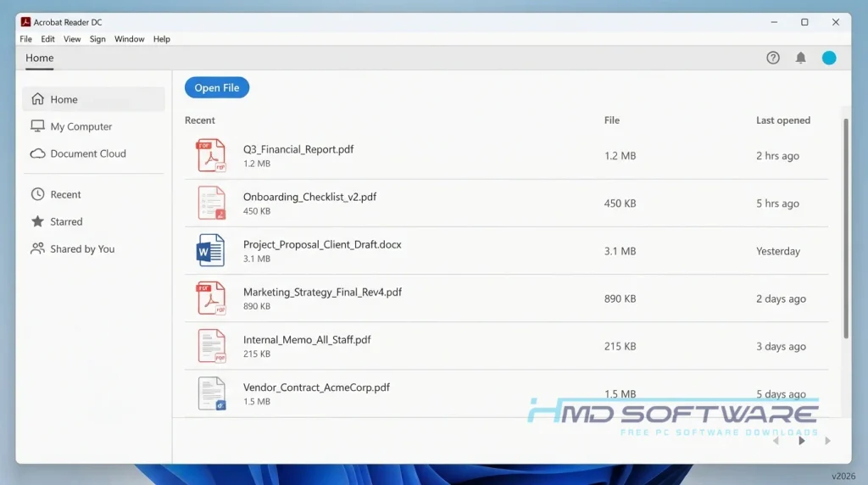Image resolution: width=868 pixels, height=485 pixels.
Task: Click the Q3_Financial_Report.pdf file icon
Action: click(x=211, y=155)
